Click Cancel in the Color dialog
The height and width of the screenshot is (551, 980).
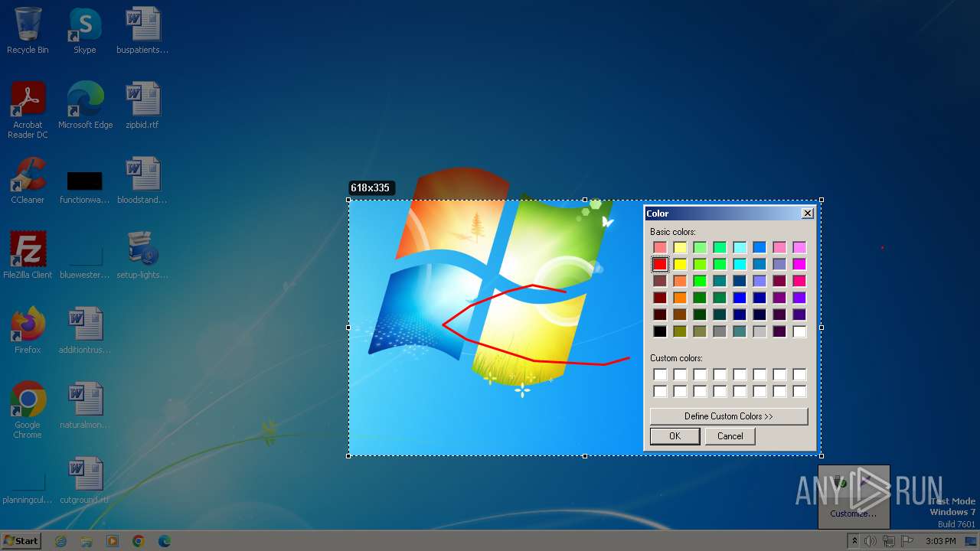pos(730,436)
